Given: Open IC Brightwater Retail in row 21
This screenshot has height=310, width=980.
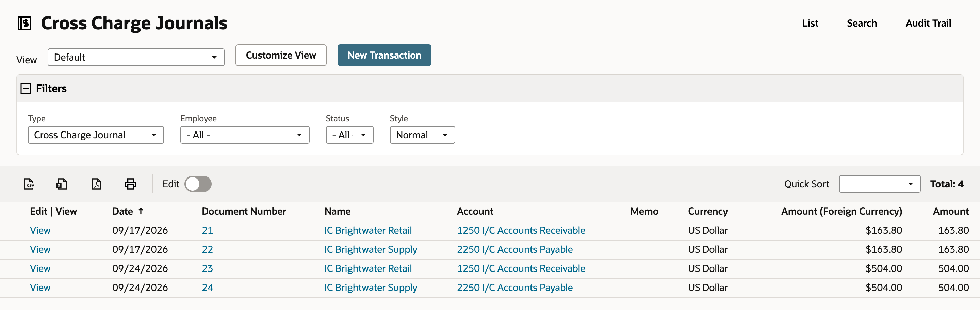Looking at the screenshot, I should (x=368, y=230).
